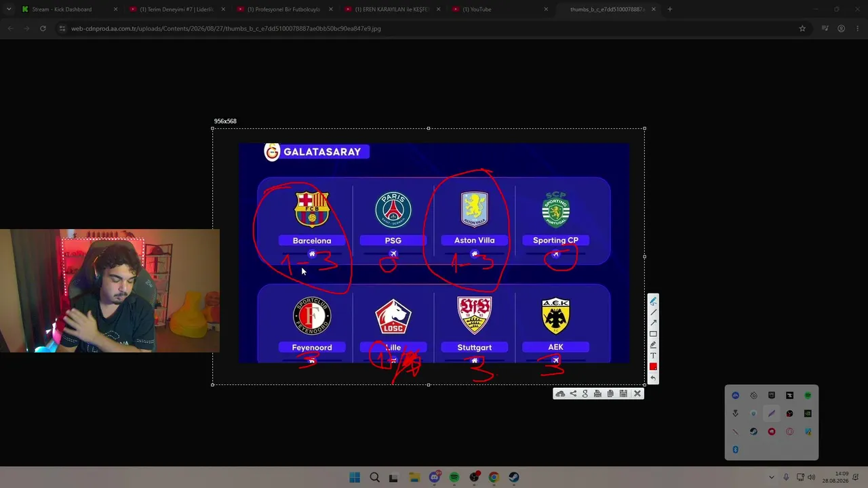
Task: Upload screenshot to the cloud
Action: coord(560,394)
